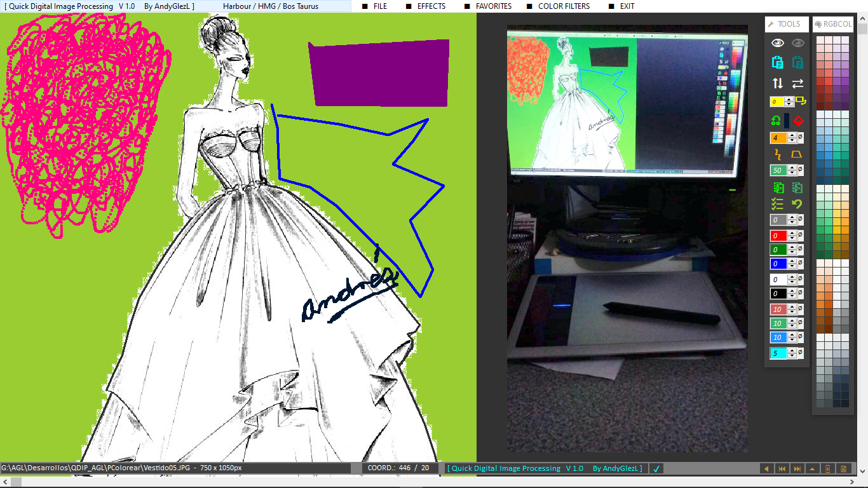Click the spinner arrows on red field
Image resolution: width=868 pixels, height=488 pixels.
tap(792, 236)
